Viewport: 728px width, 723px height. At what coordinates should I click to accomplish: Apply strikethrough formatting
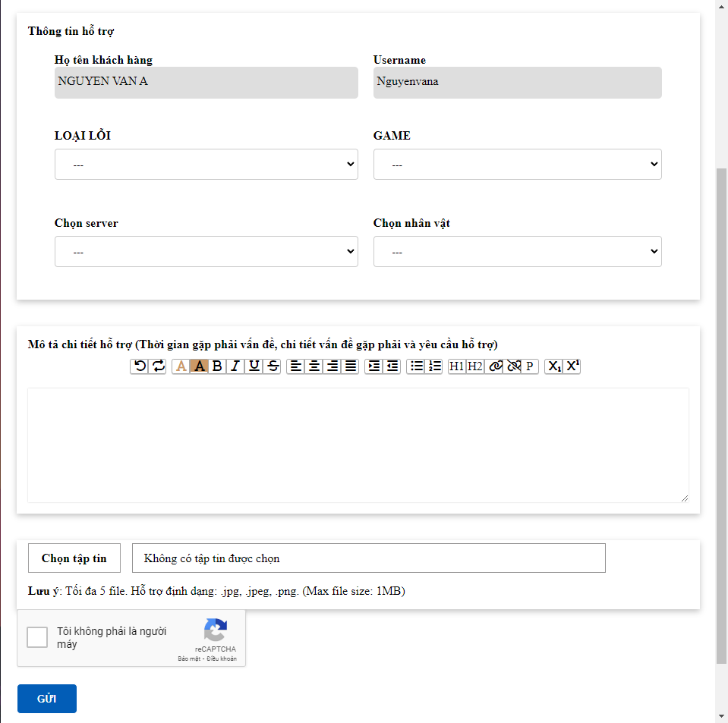pos(273,366)
